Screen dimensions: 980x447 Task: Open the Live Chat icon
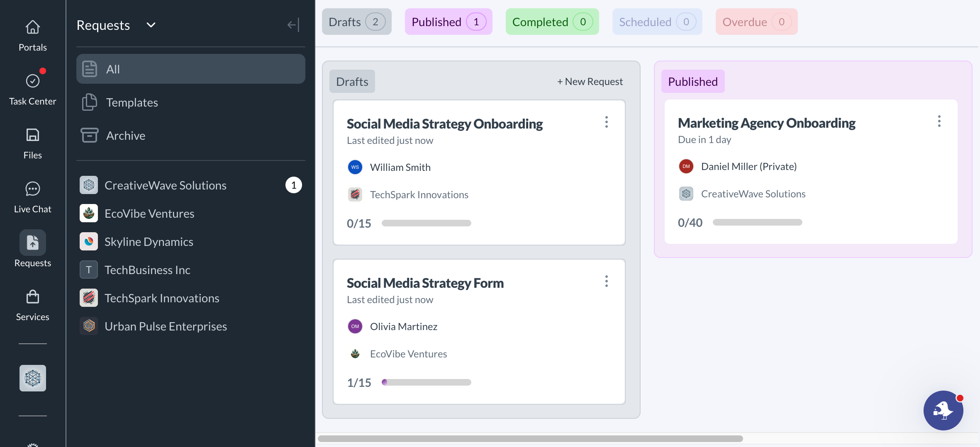[x=32, y=189]
